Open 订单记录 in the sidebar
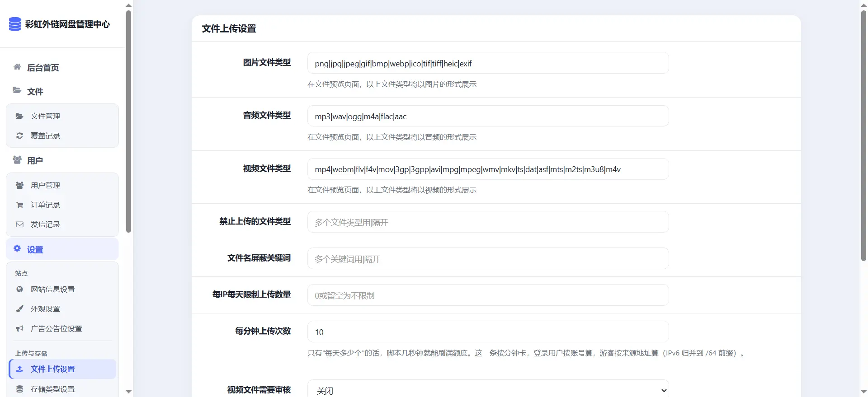 coord(62,205)
